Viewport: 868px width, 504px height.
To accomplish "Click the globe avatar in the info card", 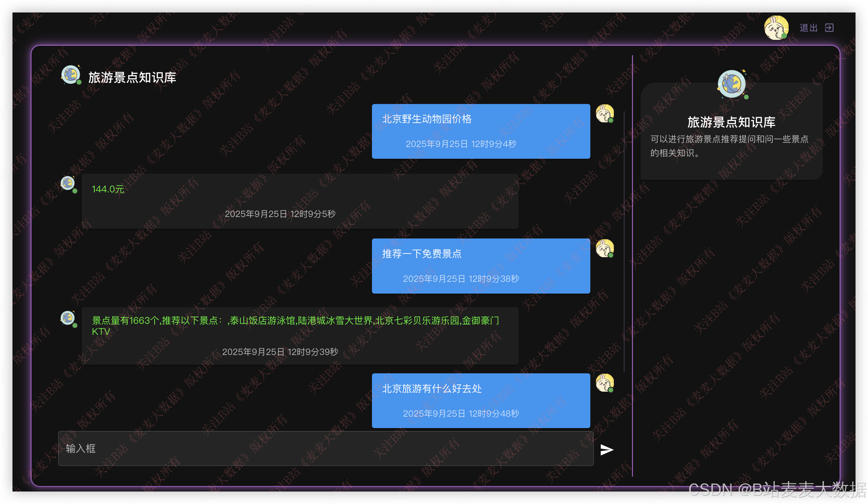I will [732, 84].
